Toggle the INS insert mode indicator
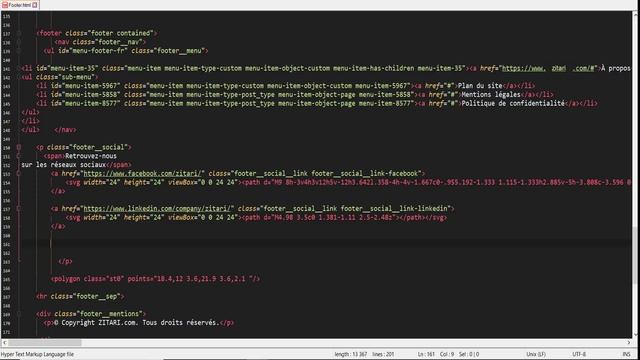This screenshot has width=640, height=360. point(626,354)
